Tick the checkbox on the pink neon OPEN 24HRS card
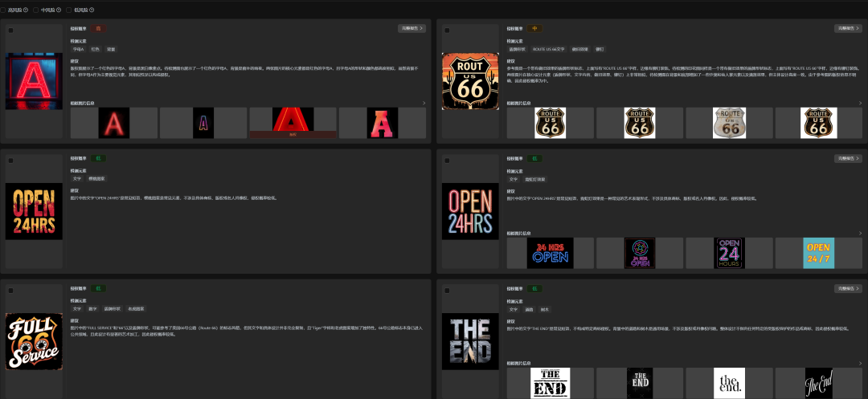 click(x=447, y=161)
